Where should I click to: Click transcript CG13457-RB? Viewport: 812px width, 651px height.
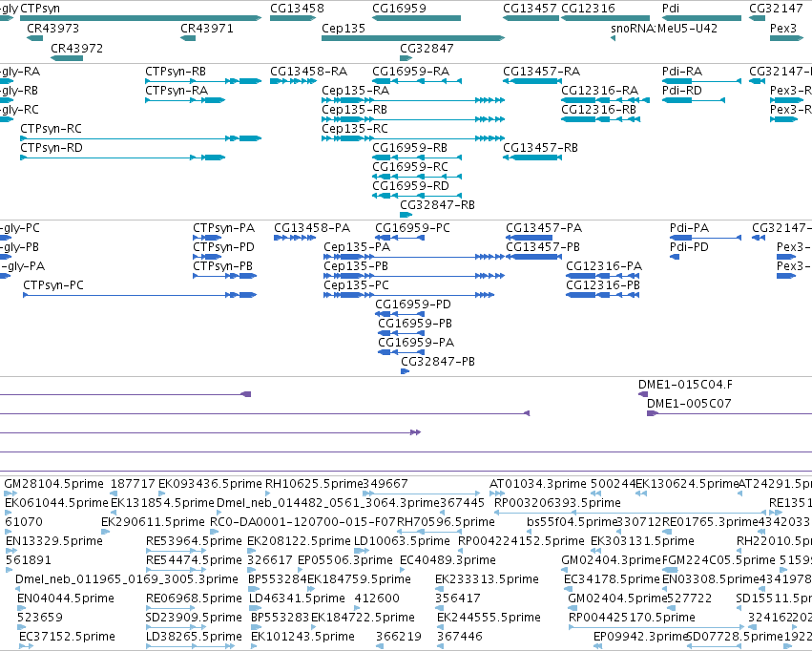(540, 148)
